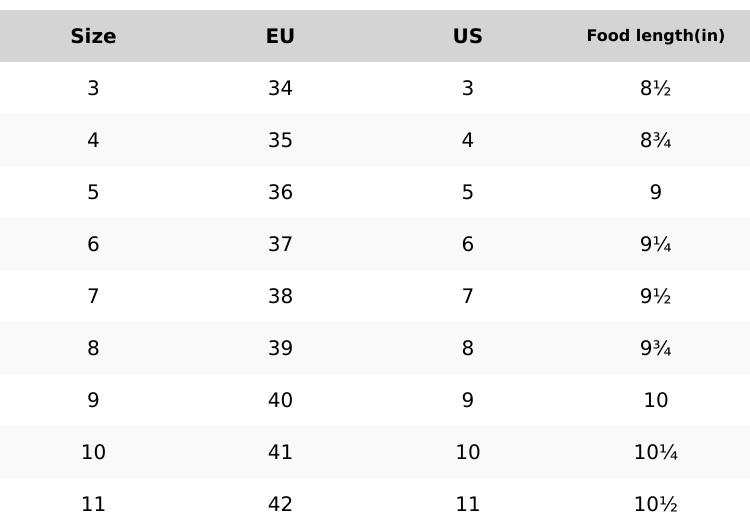Click EU size 38
This screenshot has width=750, height=530.
[x=280, y=297]
